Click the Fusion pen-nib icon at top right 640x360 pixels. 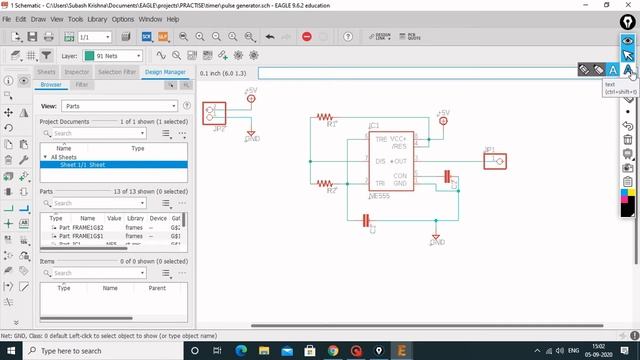click(x=627, y=22)
